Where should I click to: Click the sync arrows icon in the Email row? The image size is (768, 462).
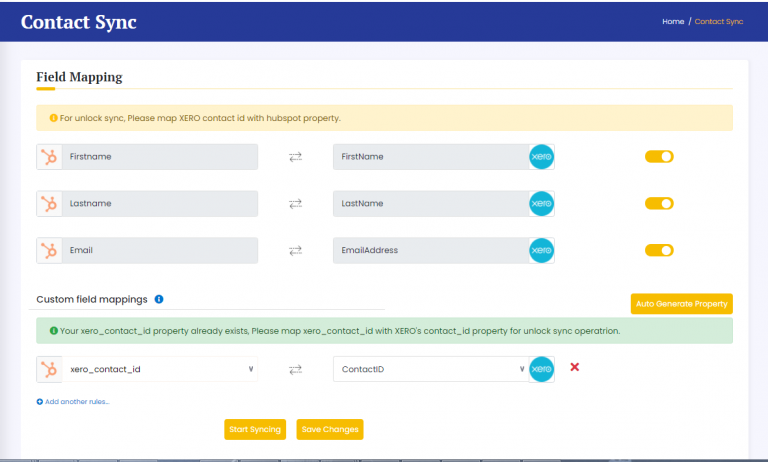point(295,251)
